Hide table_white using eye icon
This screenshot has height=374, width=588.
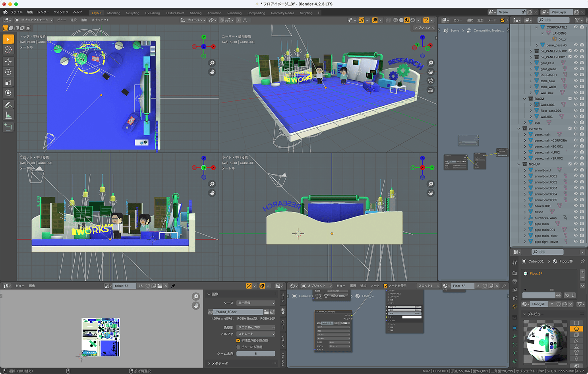(576, 87)
